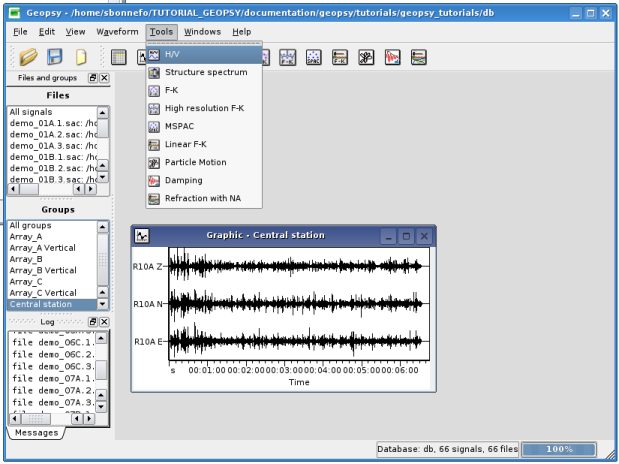Click the R10A N waveform trace

click(295, 304)
